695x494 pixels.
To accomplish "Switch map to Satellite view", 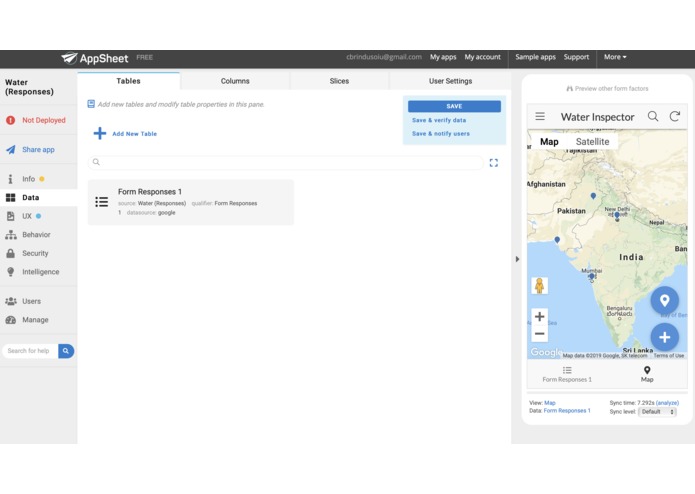I will point(592,142).
